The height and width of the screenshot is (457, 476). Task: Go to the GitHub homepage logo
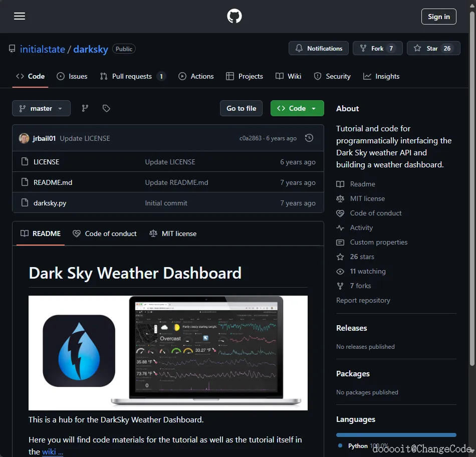[x=234, y=16]
